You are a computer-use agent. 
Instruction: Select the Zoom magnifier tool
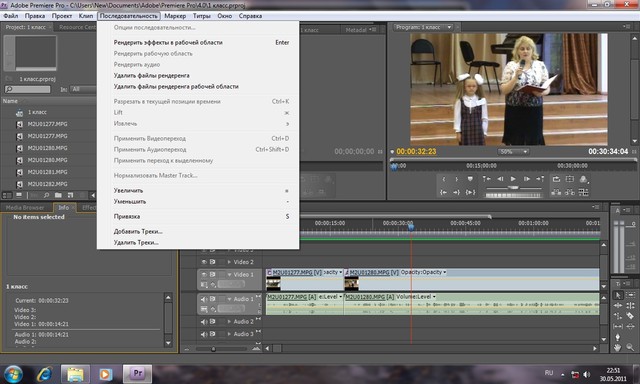coord(631,348)
